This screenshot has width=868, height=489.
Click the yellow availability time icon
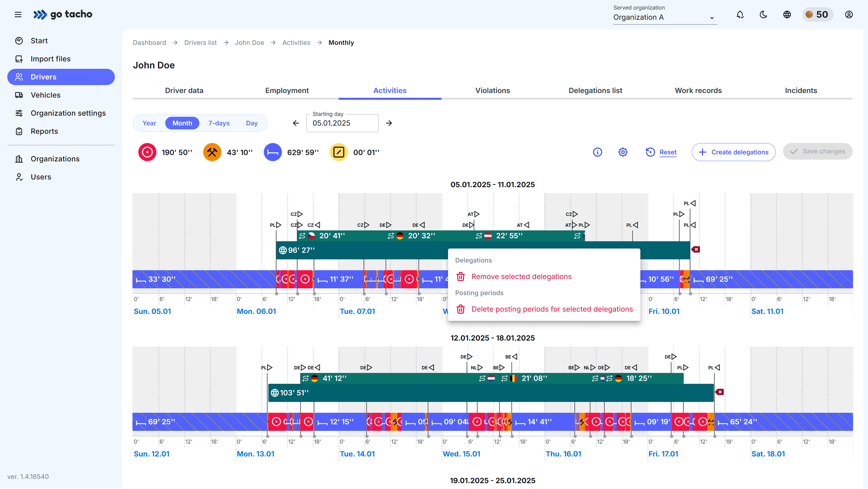click(338, 152)
